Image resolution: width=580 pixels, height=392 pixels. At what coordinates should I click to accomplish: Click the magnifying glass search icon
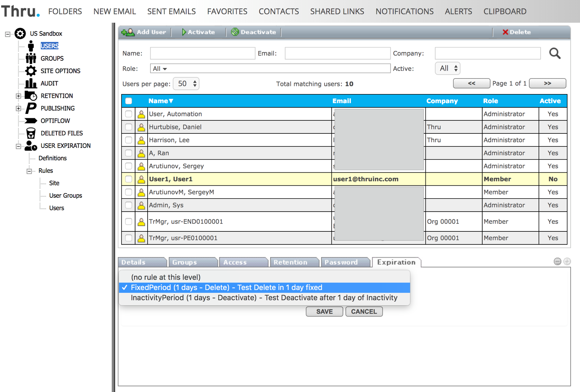click(x=554, y=54)
